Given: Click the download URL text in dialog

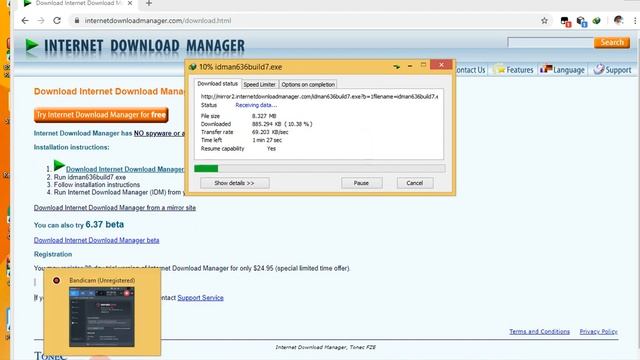Looking at the screenshot, I should [x=319, y=97].
